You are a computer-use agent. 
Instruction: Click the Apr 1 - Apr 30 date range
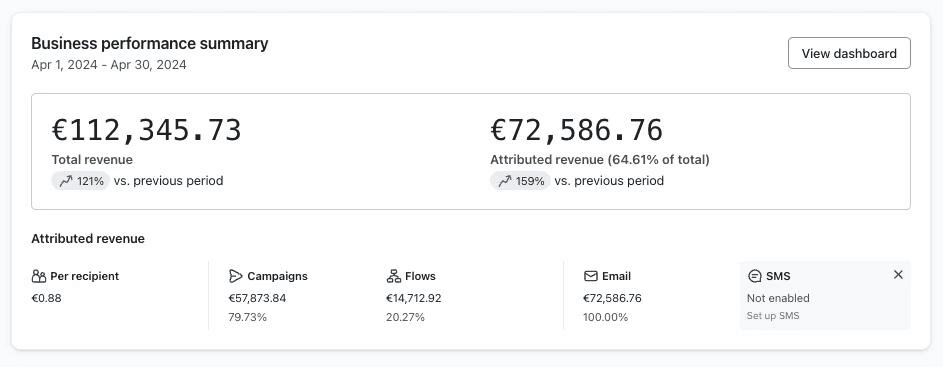pyautogui.click(x=109, y=64)
